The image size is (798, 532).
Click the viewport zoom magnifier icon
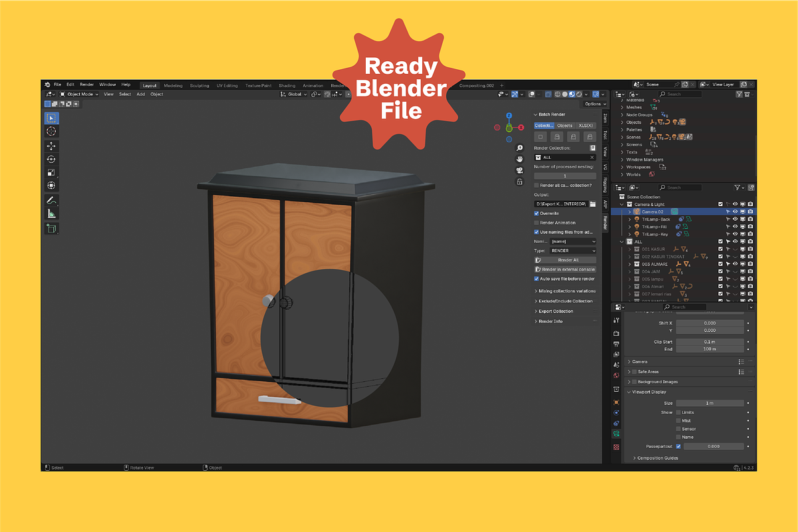click(x=519, y=148)
